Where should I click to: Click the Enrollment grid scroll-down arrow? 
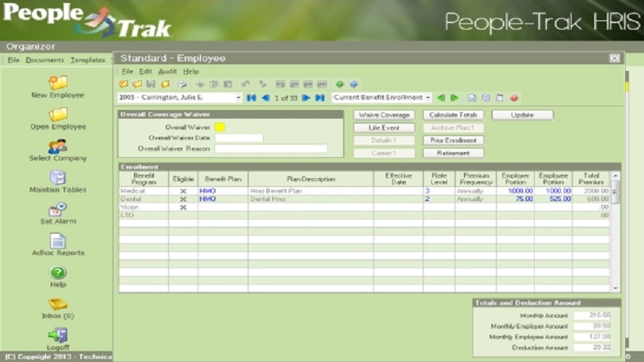click(x=615, y=288)
